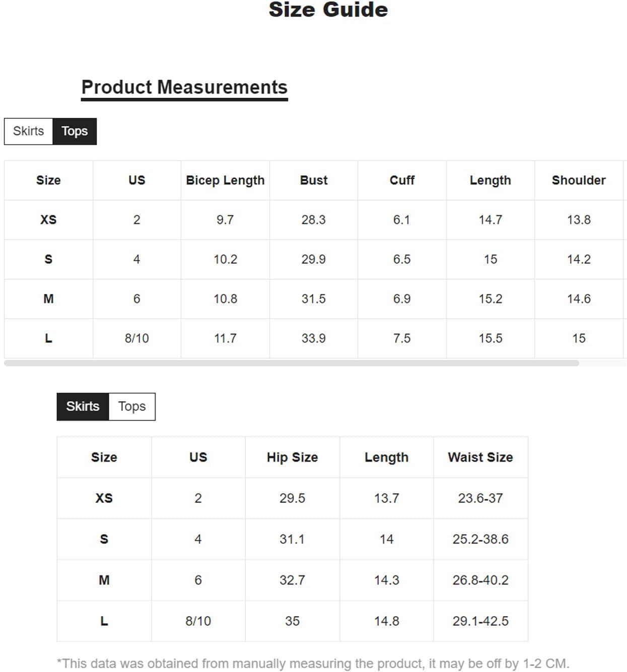Viewport: 627px width, 672px height.
Task: Select waist value 26.8-40.2 cell
Action: [x=480, y=580]
